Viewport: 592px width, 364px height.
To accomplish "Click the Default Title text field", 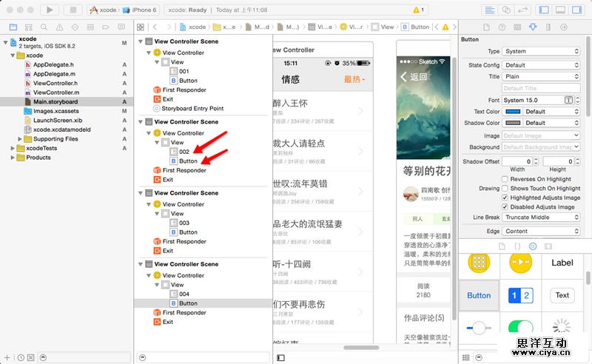I will click(x=541, y=88).
